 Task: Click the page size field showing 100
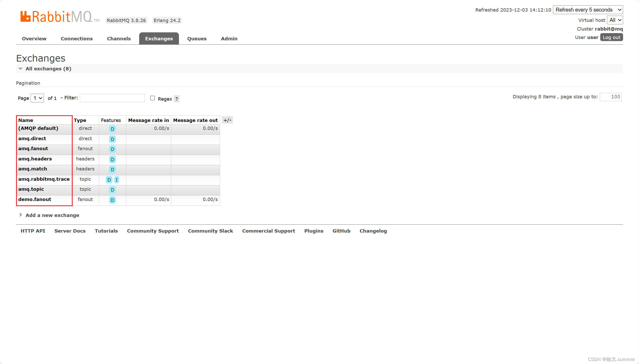611,97
